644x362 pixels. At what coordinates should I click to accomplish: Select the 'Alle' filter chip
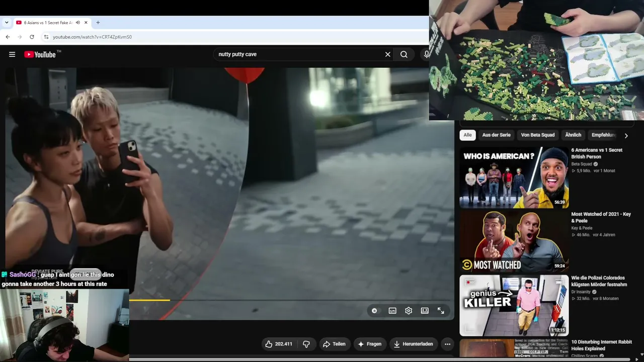point(468,135)
